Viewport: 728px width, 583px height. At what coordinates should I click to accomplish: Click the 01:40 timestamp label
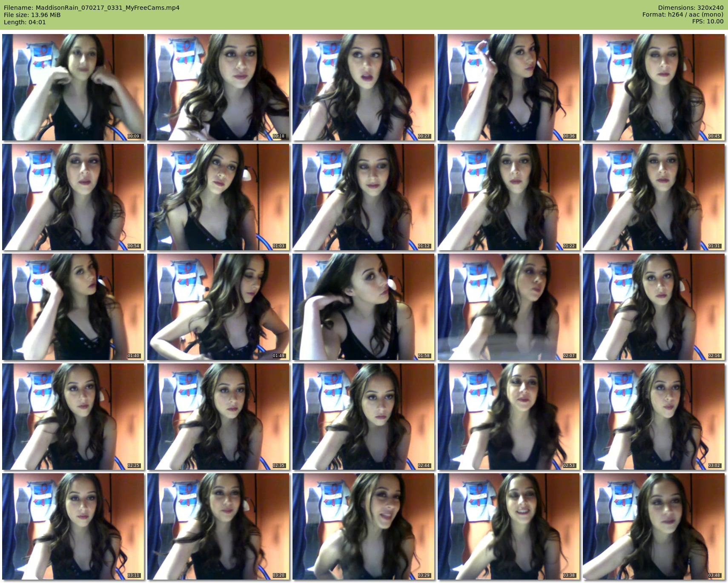pyautogui.click(x=134, y=356)
